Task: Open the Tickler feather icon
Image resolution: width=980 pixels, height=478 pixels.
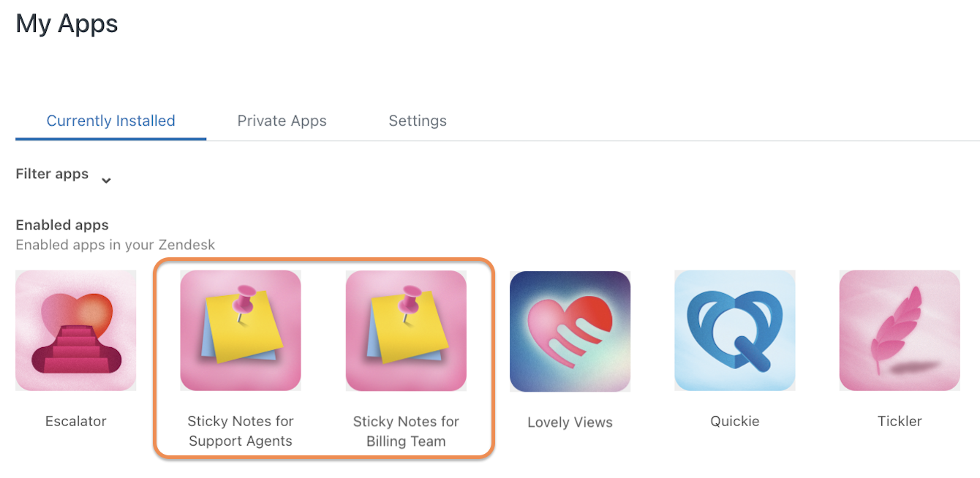Action: pyautogui.click(x=900, y=330)
